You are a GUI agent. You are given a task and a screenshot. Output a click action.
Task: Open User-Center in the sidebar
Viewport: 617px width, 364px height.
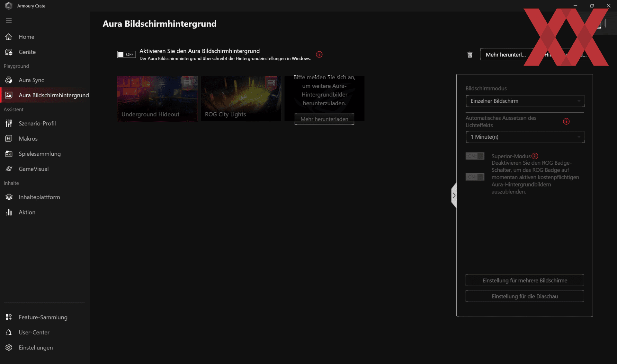pyautogui.click(x=45, y=333)
